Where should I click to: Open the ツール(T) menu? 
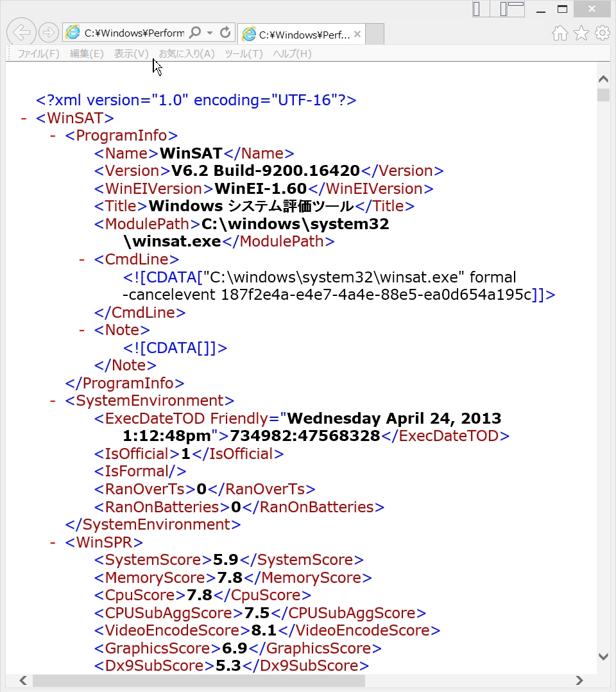pos(244,54)
